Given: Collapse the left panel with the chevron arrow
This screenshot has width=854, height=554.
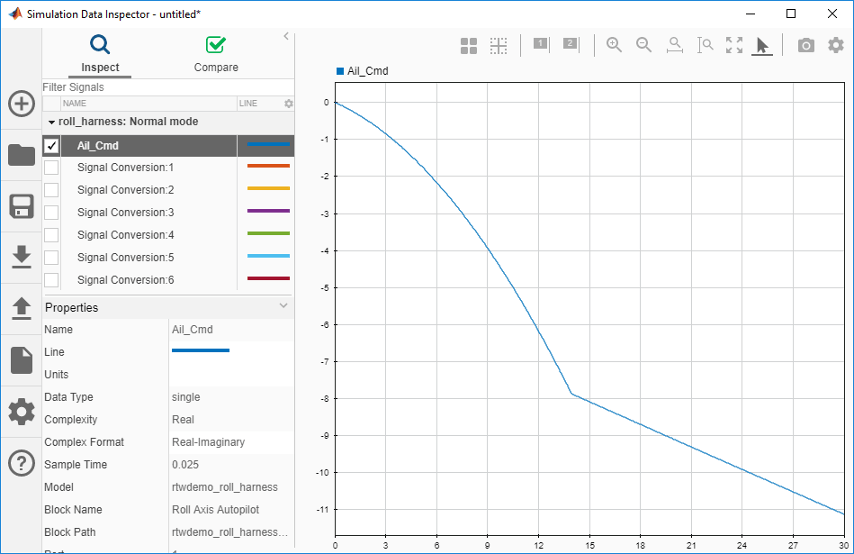Looking at the screenshot, I should point(286,36).
